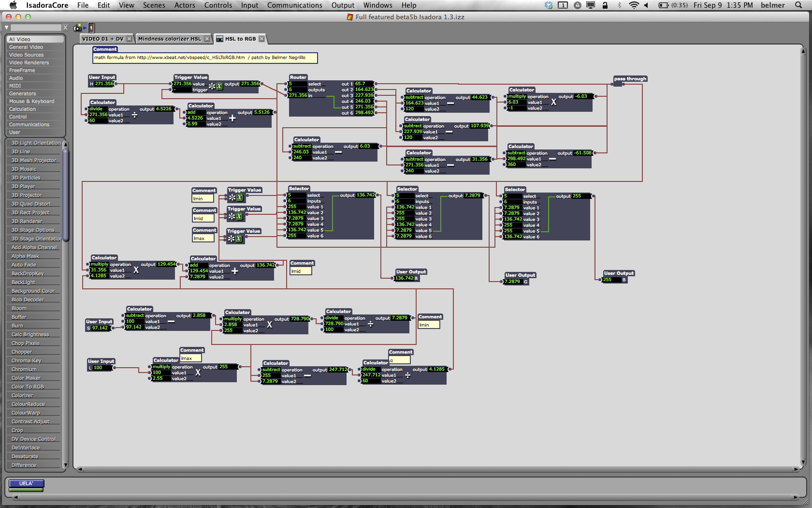Select Video Sources category
The height and width of the screenshot is (508, 812).
pyautogui.click(x=35, y=55)
